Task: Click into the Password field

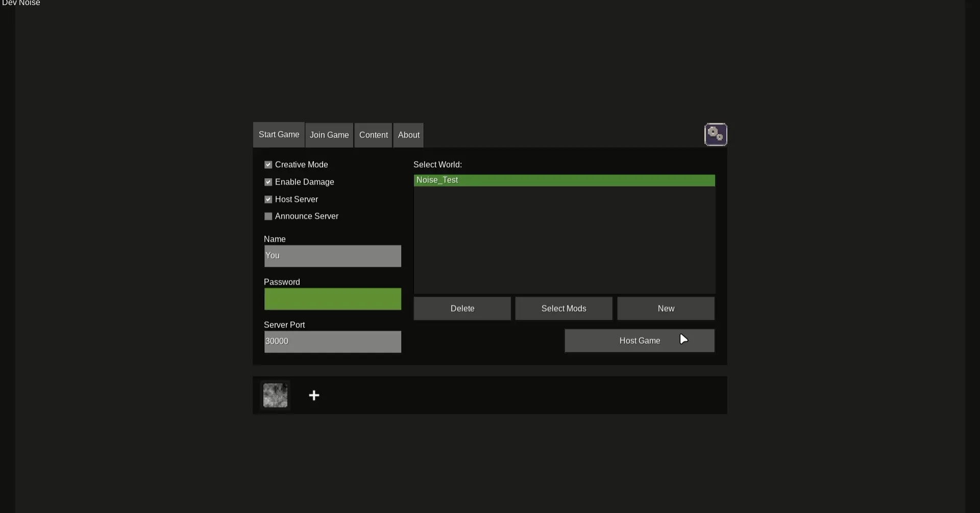Action: coord(332,299)
